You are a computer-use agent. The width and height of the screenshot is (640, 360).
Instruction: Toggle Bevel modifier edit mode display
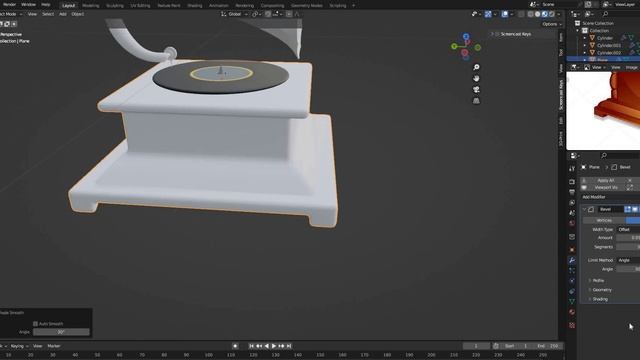click(627, 209)
